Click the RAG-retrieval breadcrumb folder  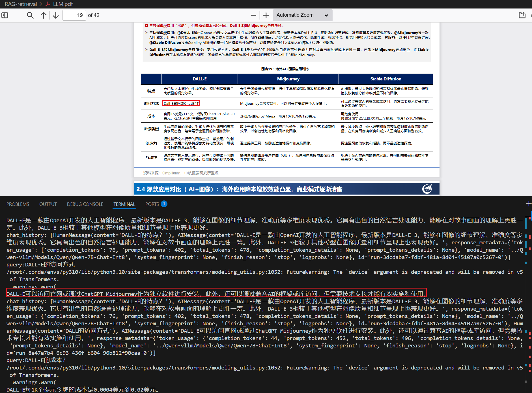(x=21, y=4)
